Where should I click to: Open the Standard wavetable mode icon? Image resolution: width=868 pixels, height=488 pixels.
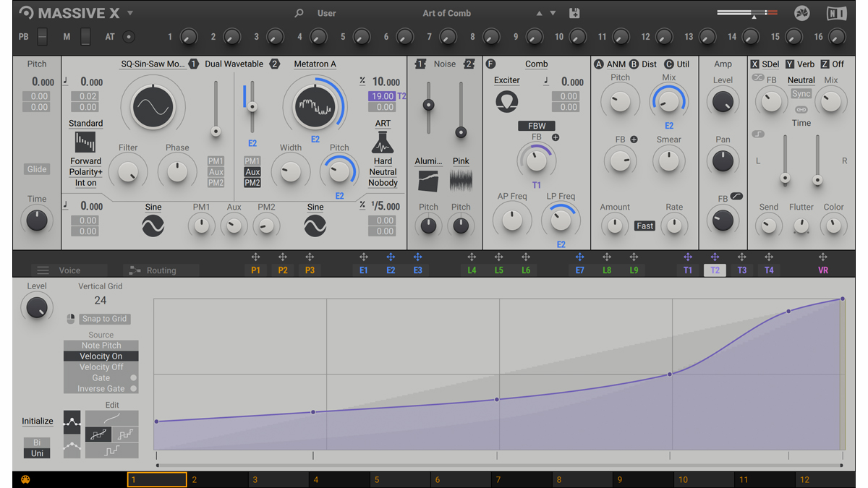tap(85, 142)
